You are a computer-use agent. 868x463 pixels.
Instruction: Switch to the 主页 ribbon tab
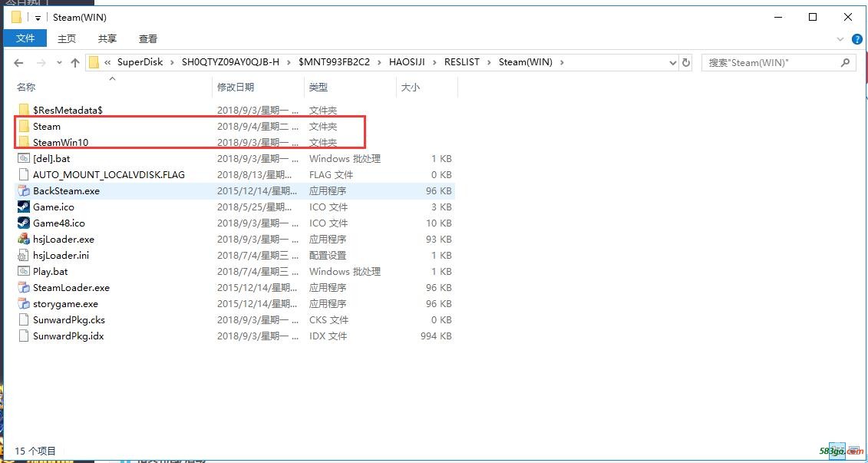click(x=67, y=38)
